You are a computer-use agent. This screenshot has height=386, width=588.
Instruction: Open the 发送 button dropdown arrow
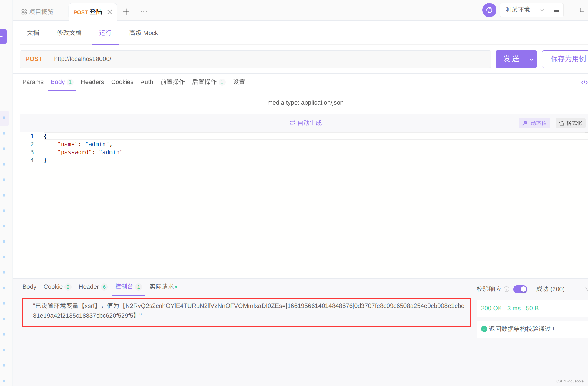click(531, 59)
